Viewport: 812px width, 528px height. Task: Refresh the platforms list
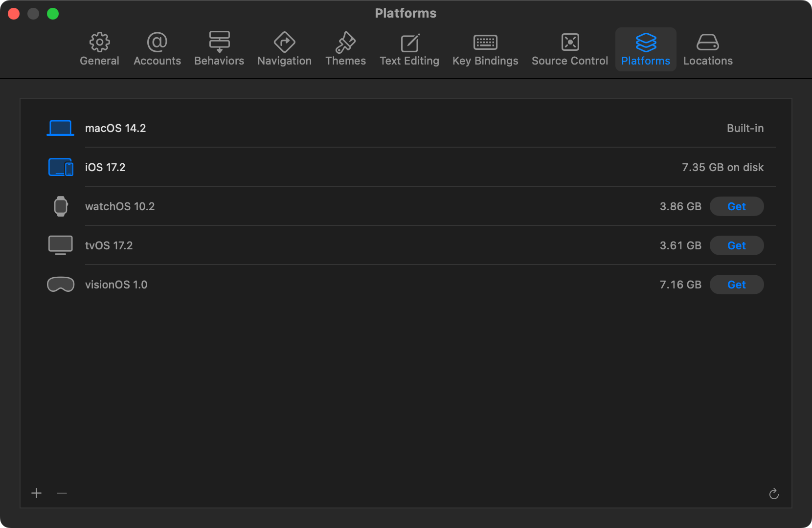(774, 493)
